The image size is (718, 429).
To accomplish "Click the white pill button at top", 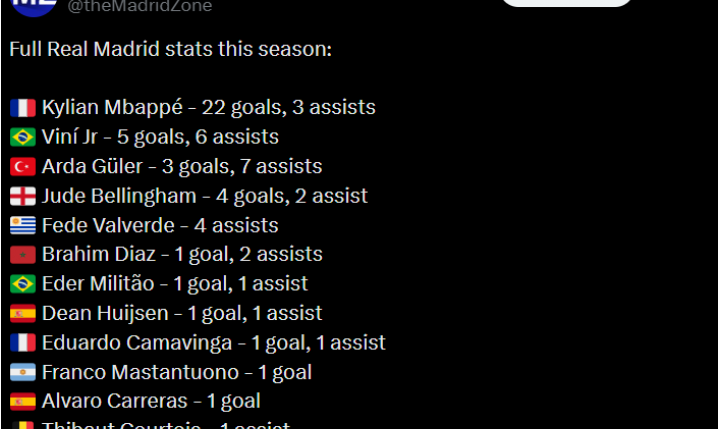I will click(566, 3).
